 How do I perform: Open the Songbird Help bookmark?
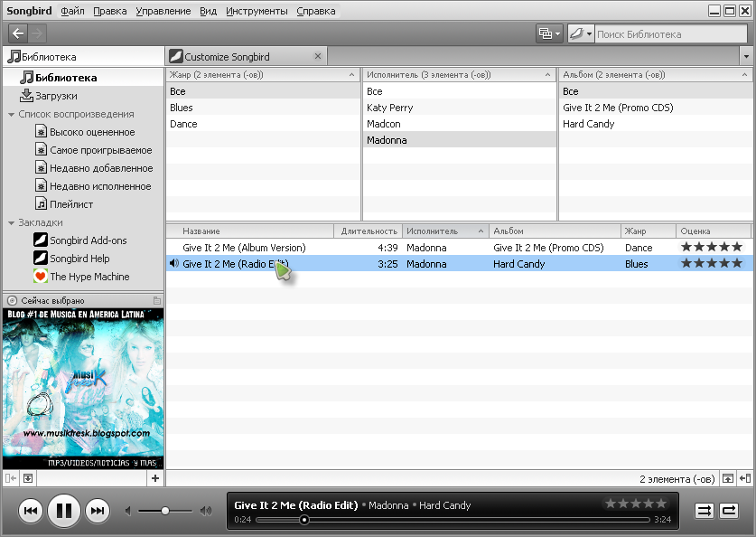tap(83, 259)
